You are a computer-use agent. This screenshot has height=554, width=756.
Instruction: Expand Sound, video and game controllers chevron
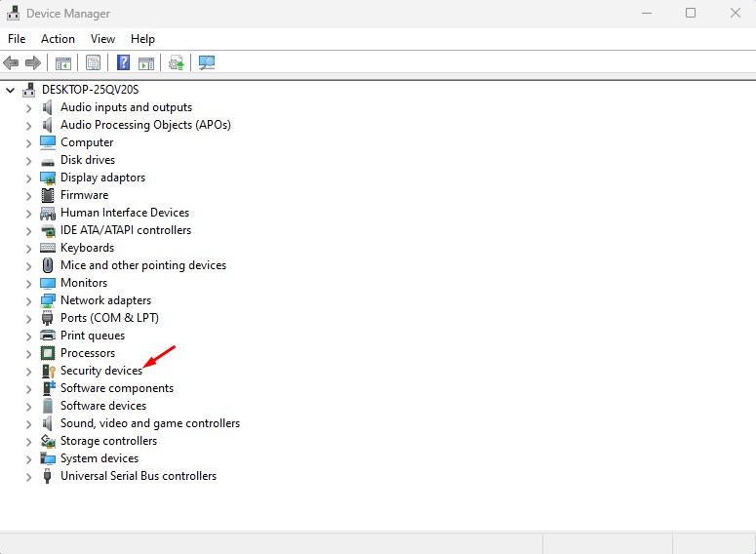tap(28, 424)
